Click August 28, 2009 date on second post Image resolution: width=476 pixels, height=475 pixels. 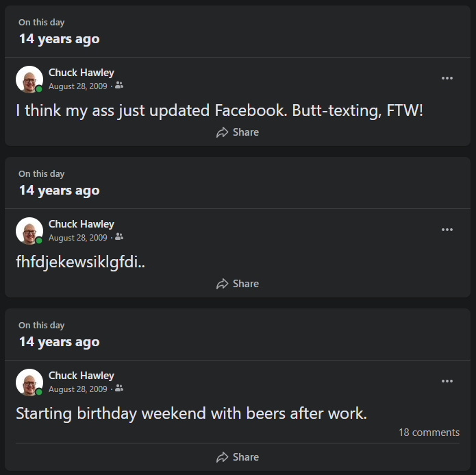77,238
